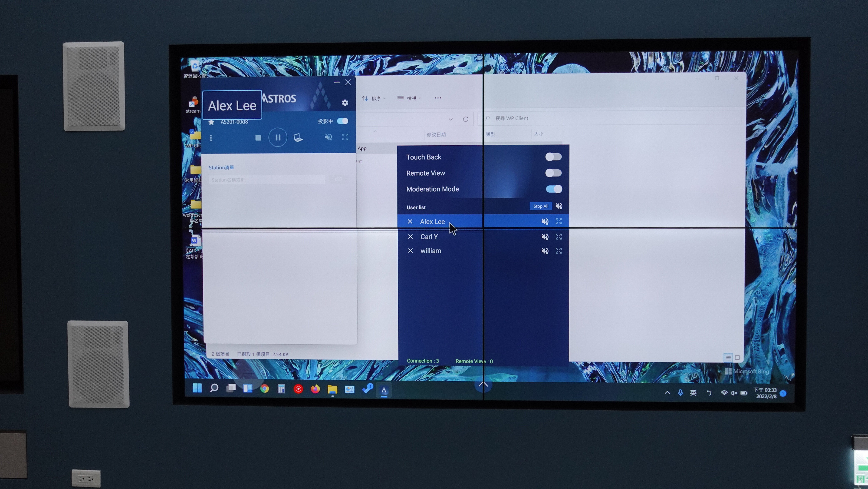Open the 檢視 view dropdown in File Explorer
The height and width of the screenshot is (489, 868).
(x=409, y=98)
